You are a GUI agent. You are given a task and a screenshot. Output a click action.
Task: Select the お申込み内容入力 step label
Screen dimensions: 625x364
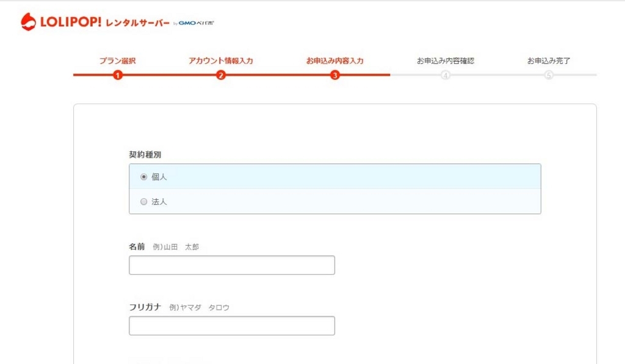(335, 61)
